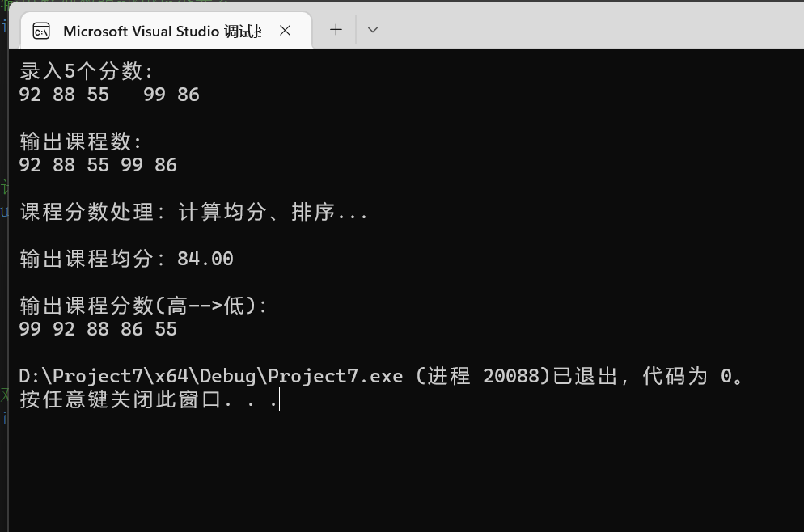Click the 输出课程分数(高-->低) line
The width and height of the screenshot is (804, 532).
pos(142,306)
